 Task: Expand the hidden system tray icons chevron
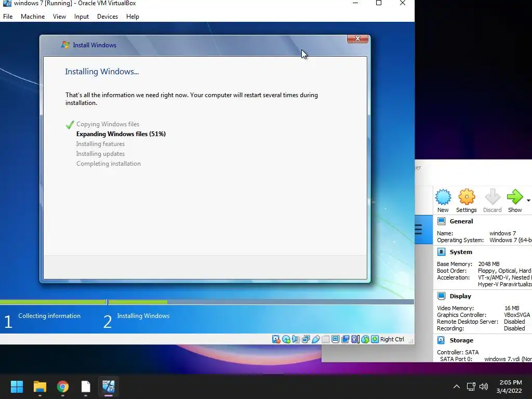tap(457, 387)
